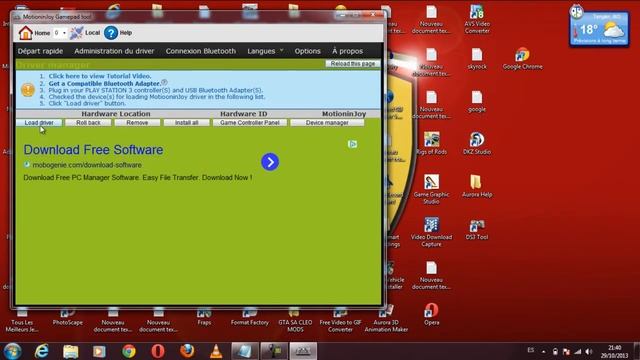
Task: Select the google desktop file
Action: click(477, 101)
